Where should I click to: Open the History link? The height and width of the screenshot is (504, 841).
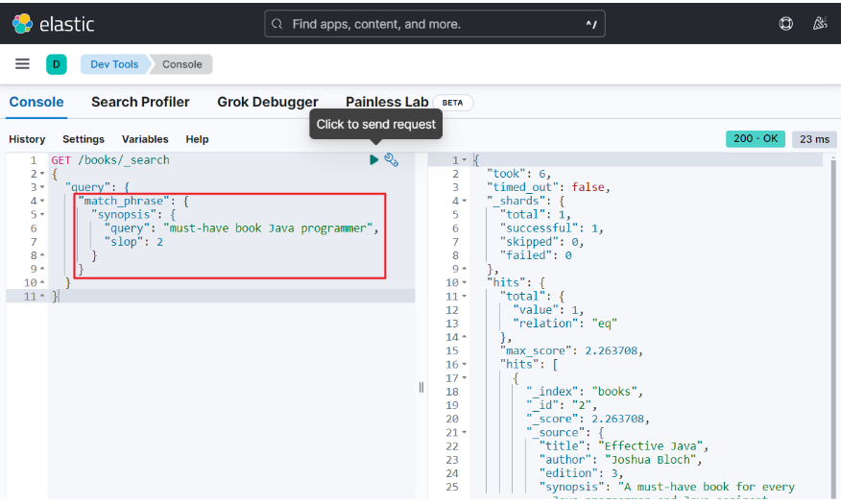27,139
